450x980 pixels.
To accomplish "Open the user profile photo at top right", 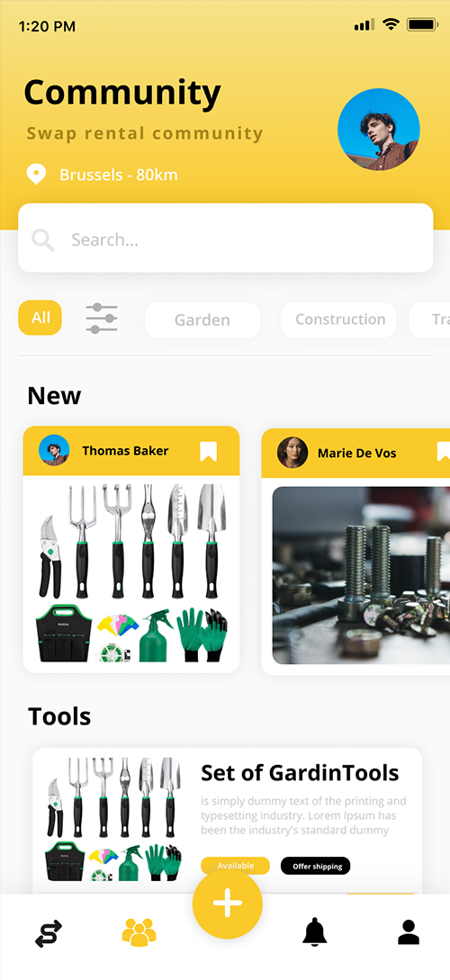I will [x=379, y=130].
